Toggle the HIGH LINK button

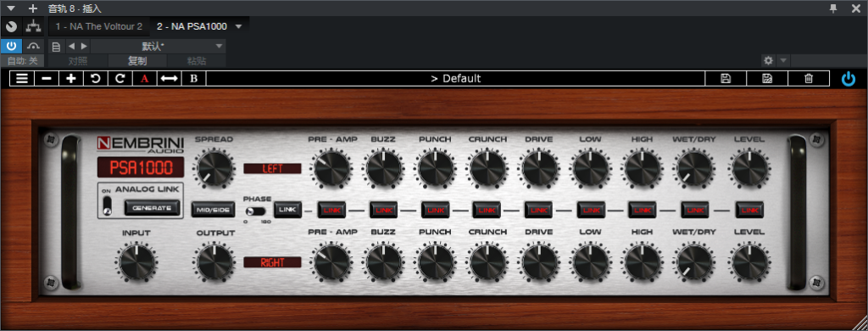click(x=643, y=210)
